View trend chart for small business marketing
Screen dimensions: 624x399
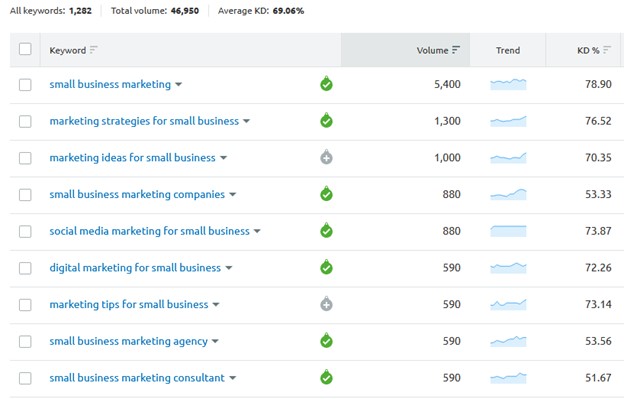[508, 84]
